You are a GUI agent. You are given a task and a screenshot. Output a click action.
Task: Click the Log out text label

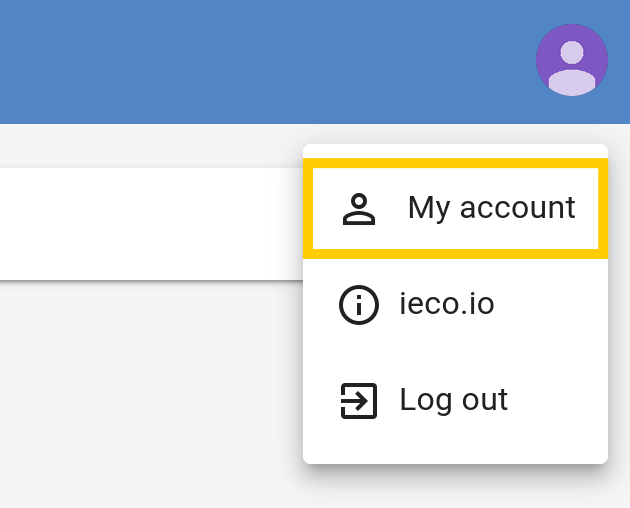[x=454, y=400]
